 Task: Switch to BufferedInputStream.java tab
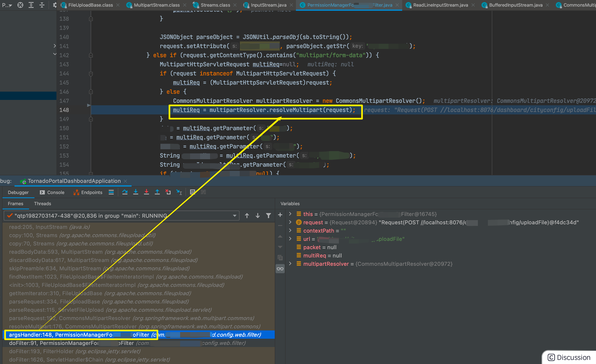pyautogui.click(x=515, y=5)
